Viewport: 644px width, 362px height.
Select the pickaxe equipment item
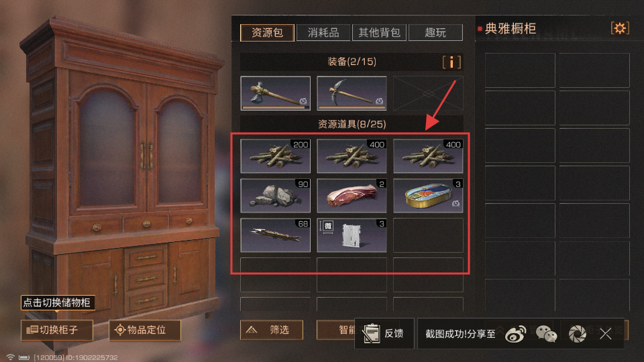pos(352,93)
